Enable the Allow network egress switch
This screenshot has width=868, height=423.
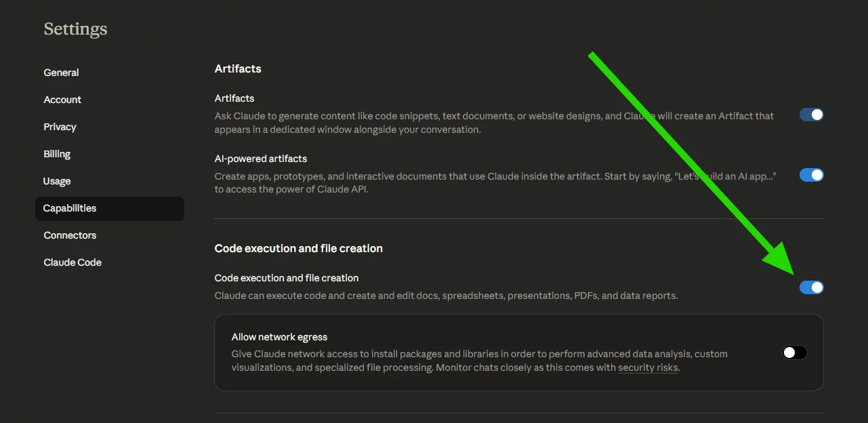pyautogui.click(x=795, y=352)
